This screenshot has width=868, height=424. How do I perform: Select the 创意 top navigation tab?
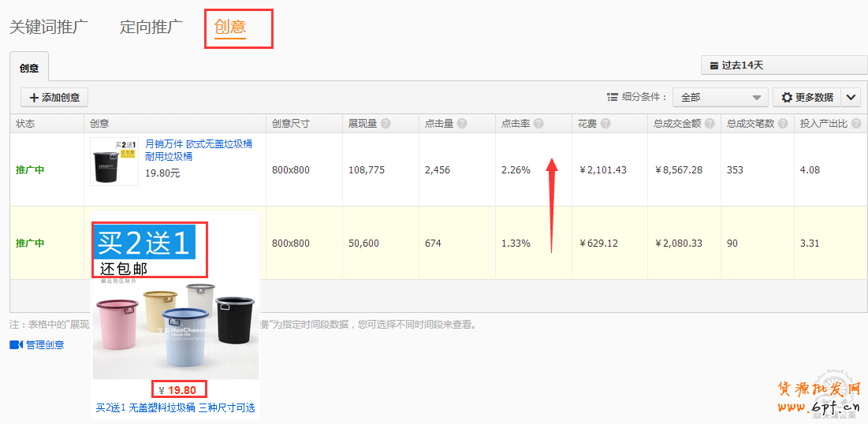230,27
